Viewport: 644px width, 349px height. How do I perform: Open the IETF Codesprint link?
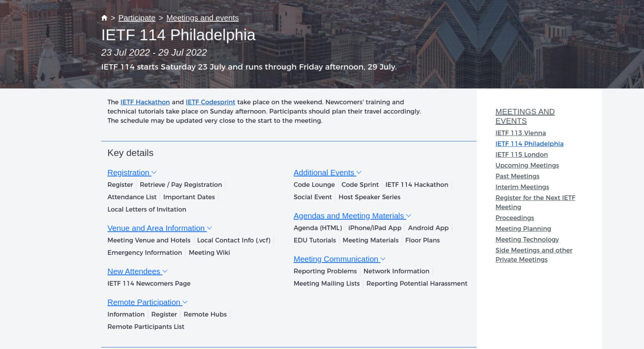pyautogui.click(x=210, y=102)
